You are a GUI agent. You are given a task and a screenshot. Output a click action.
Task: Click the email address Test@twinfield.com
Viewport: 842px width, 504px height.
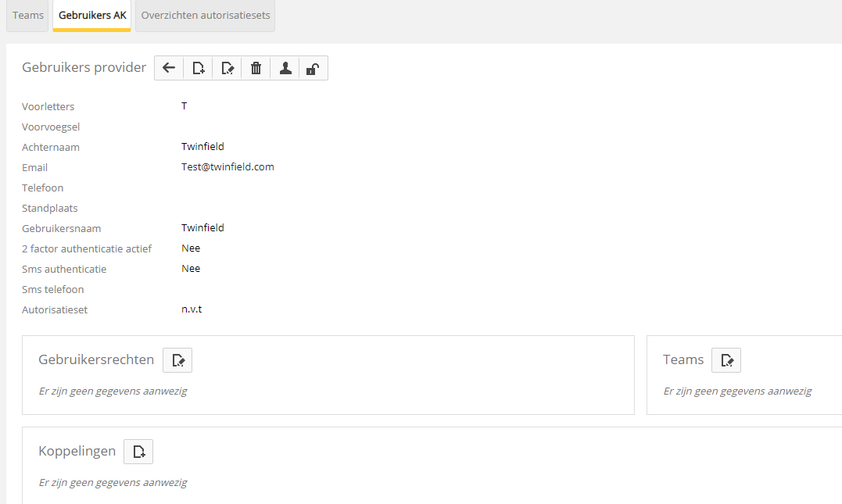point(228,166)
